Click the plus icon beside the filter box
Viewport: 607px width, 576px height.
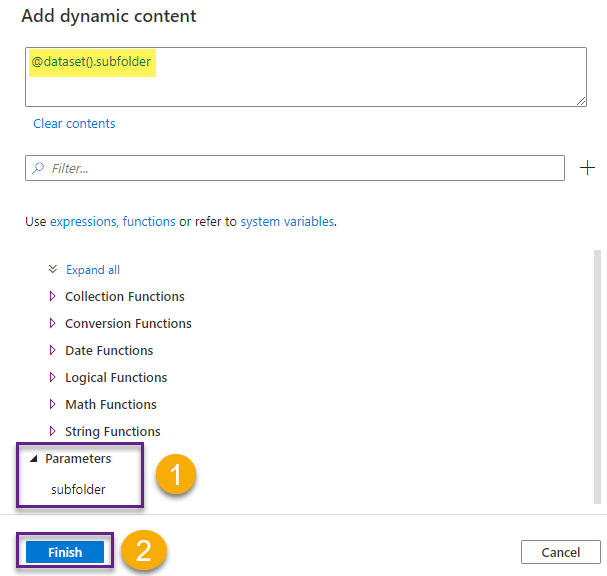587,168
